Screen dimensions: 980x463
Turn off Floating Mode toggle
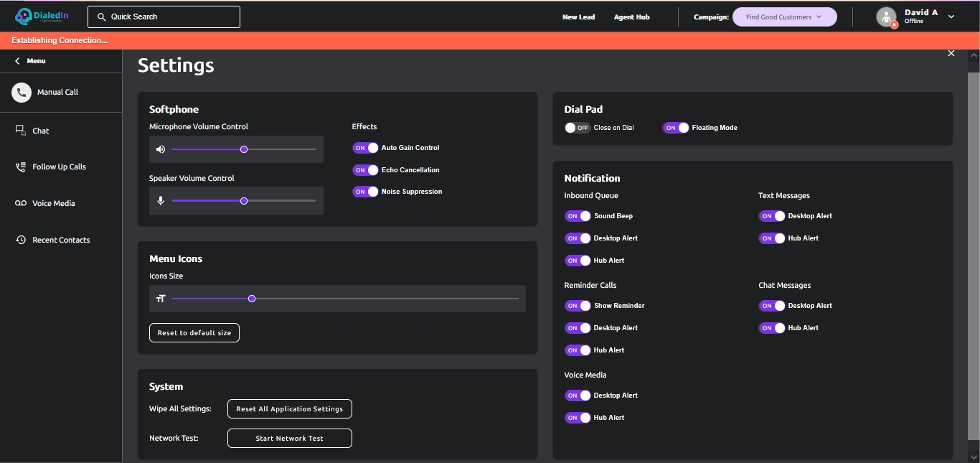[x=676, y=128]
